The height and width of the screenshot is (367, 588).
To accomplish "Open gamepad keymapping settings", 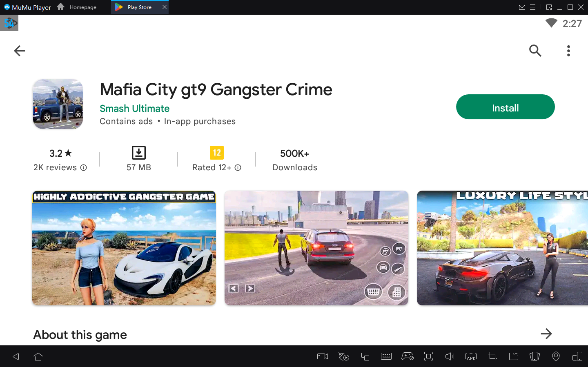I will coord(408,356).
